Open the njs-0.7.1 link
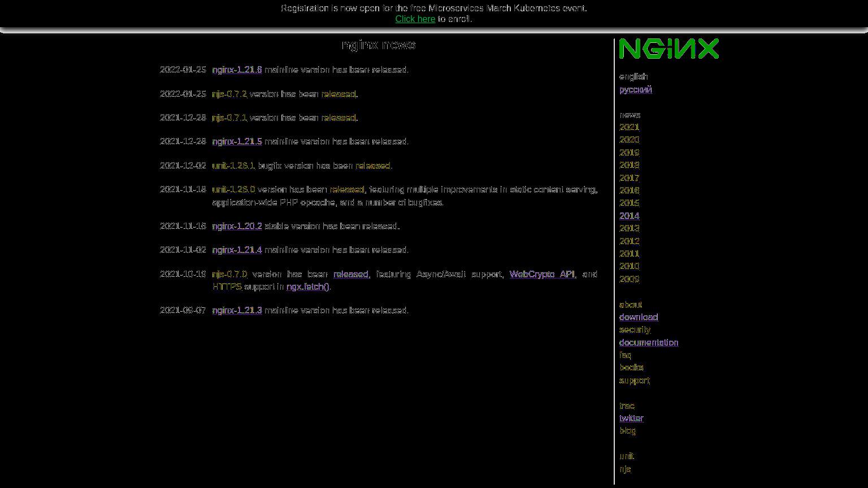The image size is (868, 488). 229,118
